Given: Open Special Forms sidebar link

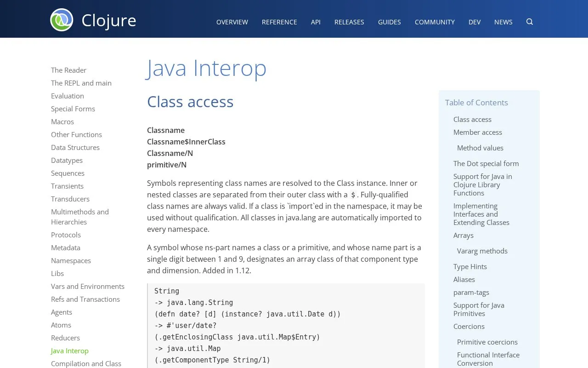Looking at the screenshot, I should [73, 109].
